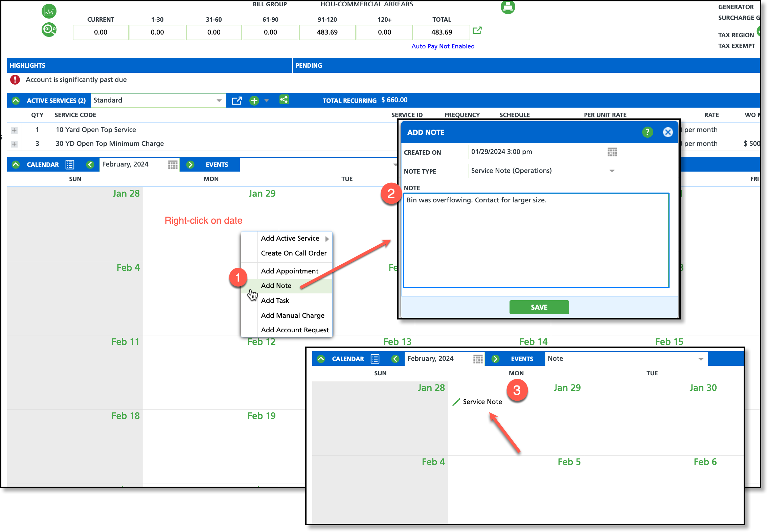Click the green plus add service icon
The image size is (768, 532).
[x=254, y=101]
